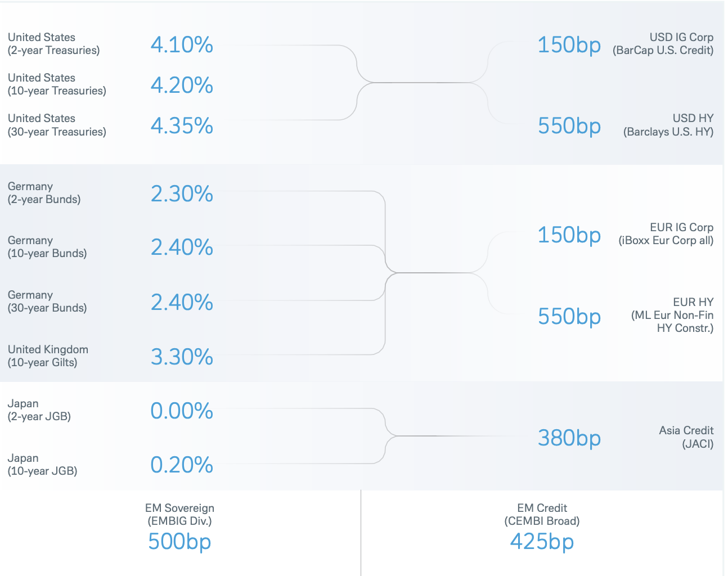728x576 pixels.
Task: Click the Germany 2-year Bunds label
Action: pos(44,193)
